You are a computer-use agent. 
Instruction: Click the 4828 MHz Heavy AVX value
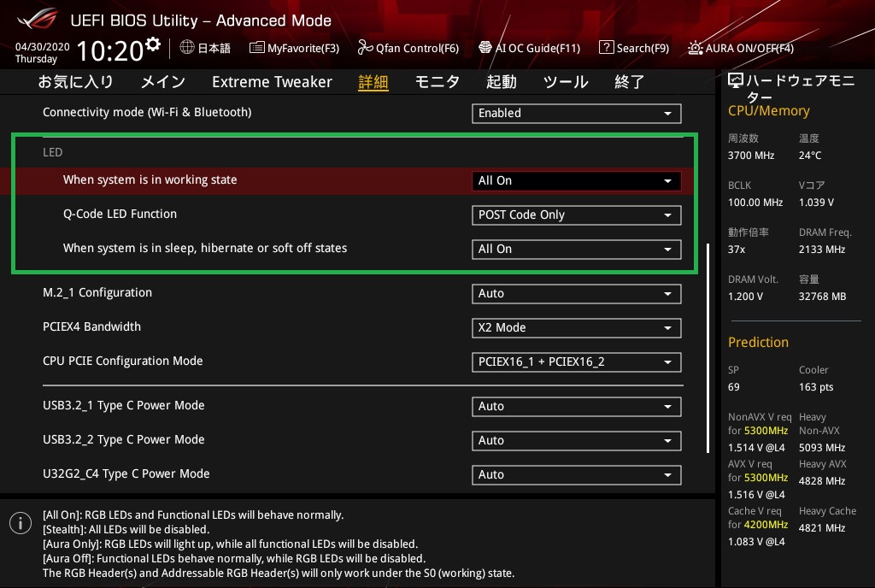pos(822,481)
